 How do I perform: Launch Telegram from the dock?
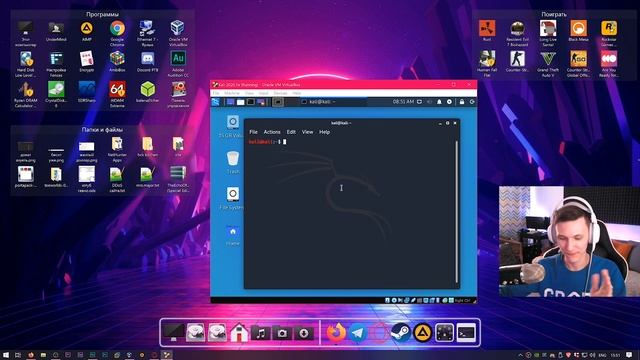pyautogui.click(x=358, y=333)
